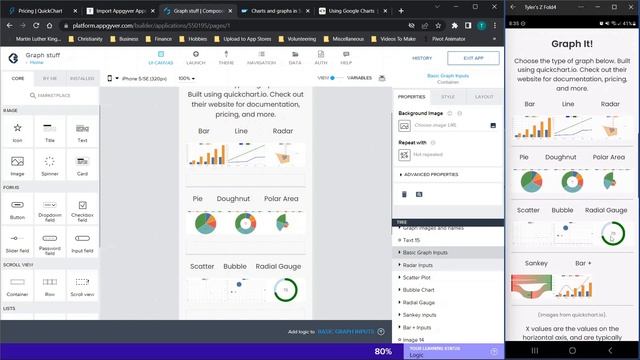The height and width of the screenshot is (360, 640).
Task: Delete the selected component with trash icon
Action: [404, 194]
